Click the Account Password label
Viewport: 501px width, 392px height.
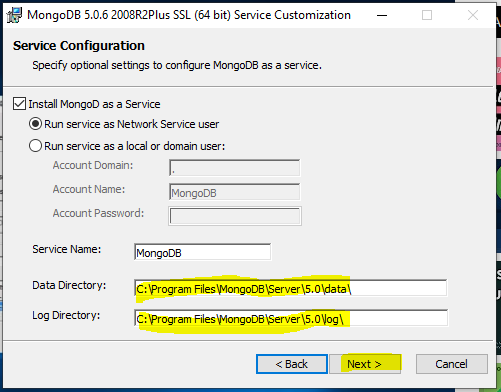click(x=98, y=213)
